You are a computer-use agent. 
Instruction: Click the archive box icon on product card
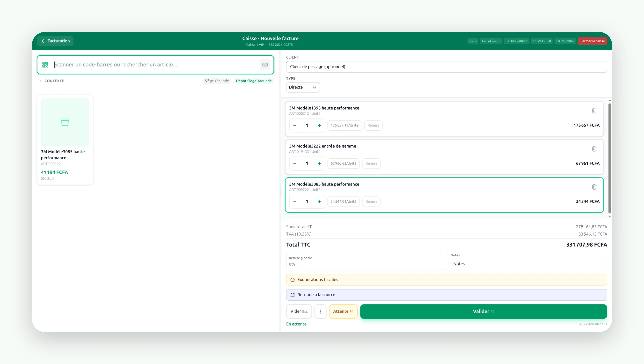(65, 122)
